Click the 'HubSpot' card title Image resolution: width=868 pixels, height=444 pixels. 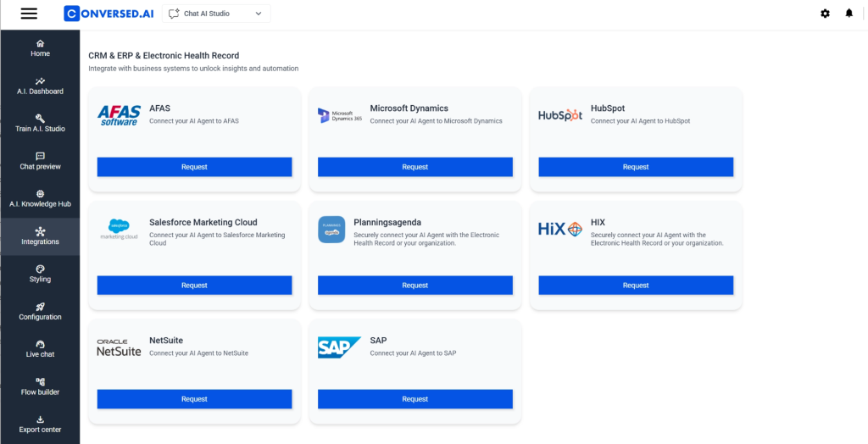pyautogui.click(x=607, y=108)
